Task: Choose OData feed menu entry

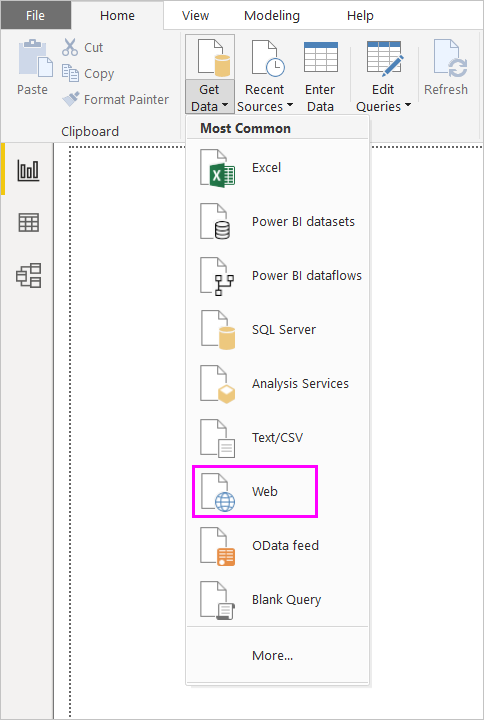Action: point(277,546)
